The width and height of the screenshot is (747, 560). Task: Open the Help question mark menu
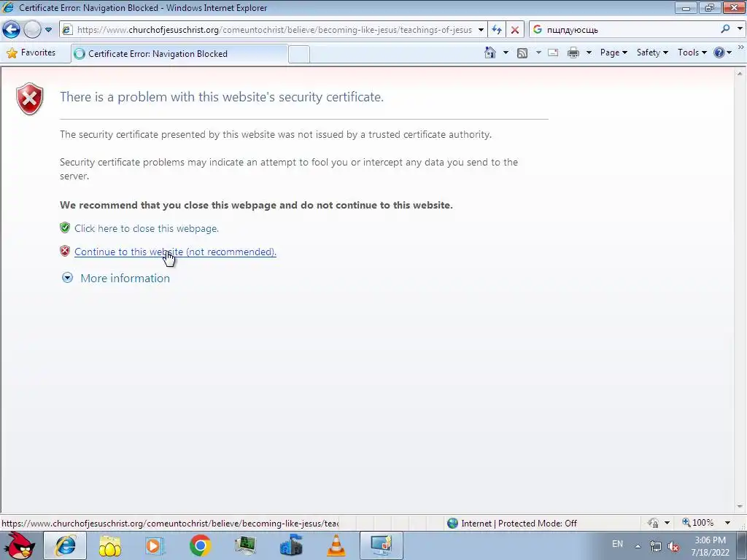tap(723, 52)
